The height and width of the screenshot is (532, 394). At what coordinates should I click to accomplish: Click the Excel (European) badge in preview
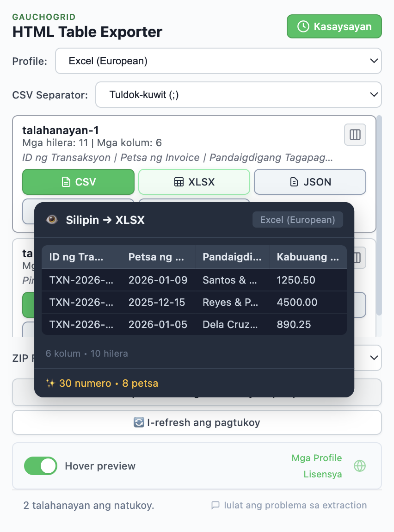click(x=297, y=220)
